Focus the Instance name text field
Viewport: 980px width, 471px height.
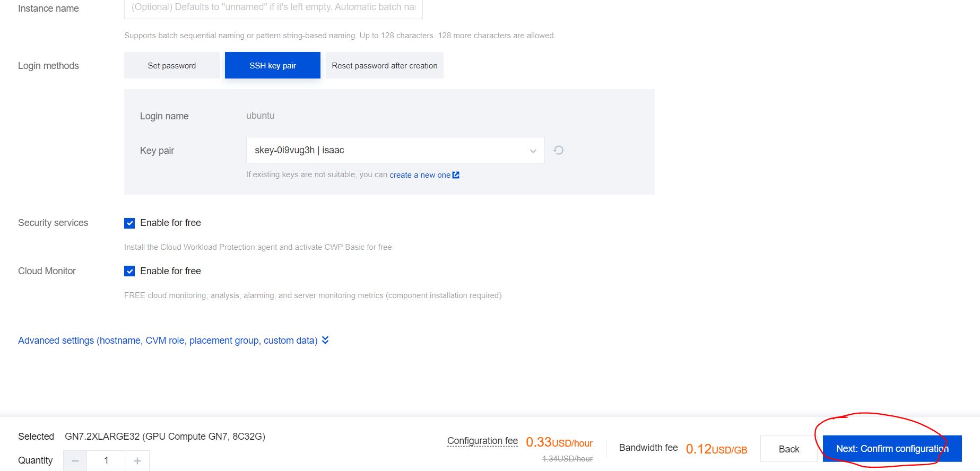pyautogui.click(x=273, y=8)
